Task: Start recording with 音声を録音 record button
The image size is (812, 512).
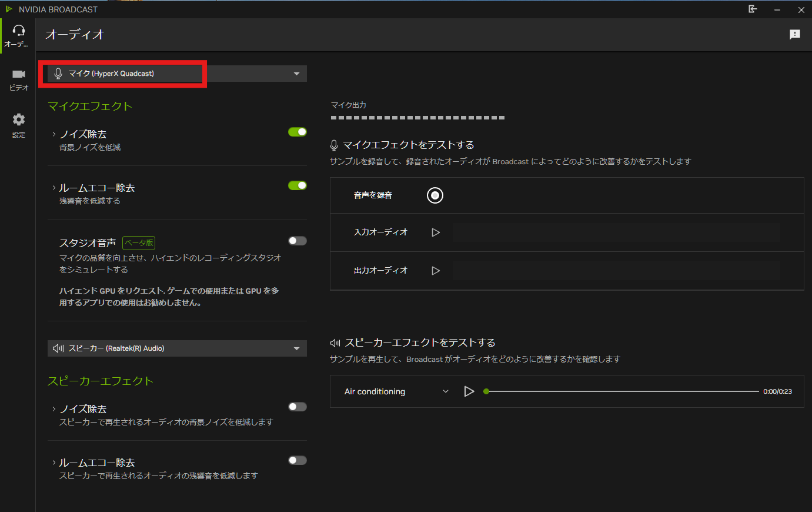Action: [x=435, y=195]
